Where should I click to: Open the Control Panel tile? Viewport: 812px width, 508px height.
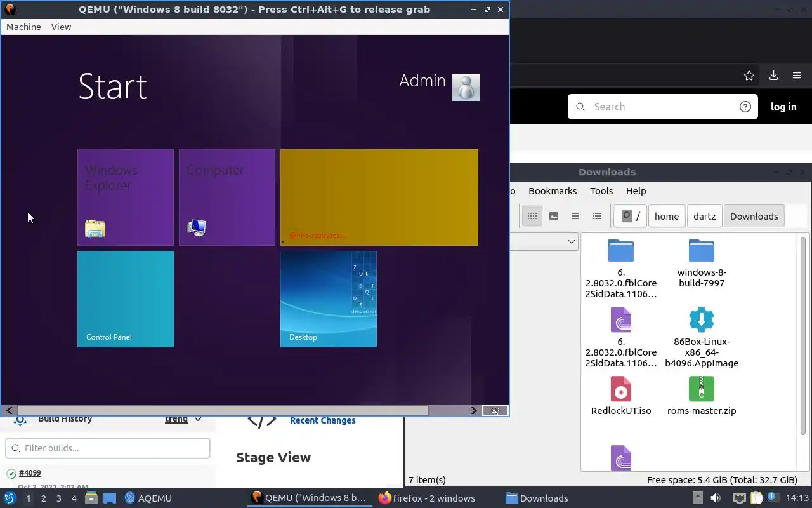126,299
